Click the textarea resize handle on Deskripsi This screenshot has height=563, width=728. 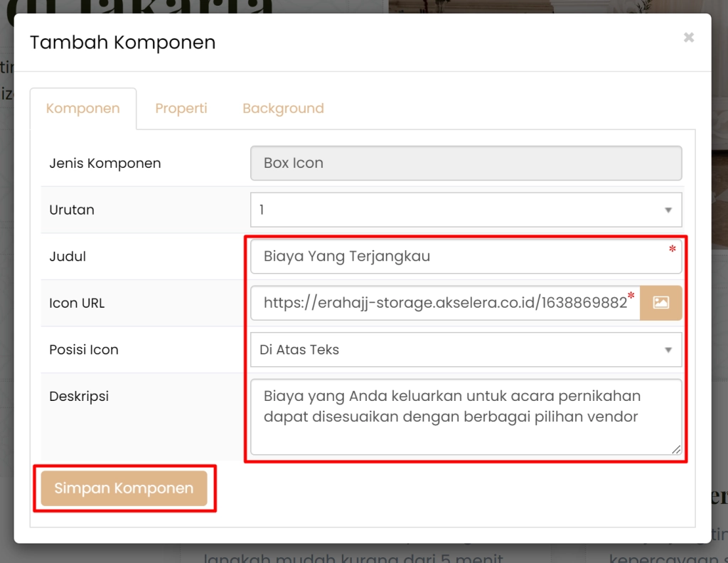tap(675, 449)
